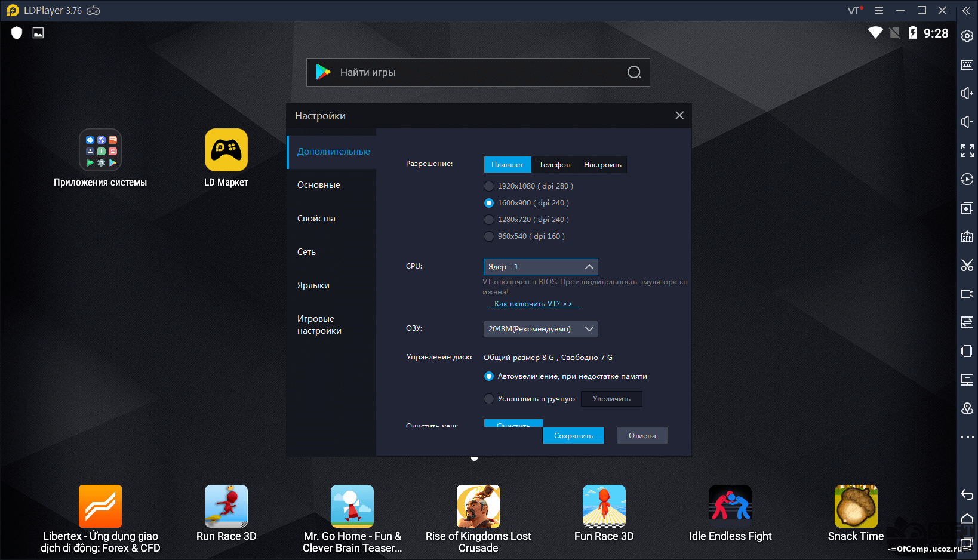The image size is (978, 560).
Task: Select 1280x720 resolution option
Action: (x=489, y=220)
